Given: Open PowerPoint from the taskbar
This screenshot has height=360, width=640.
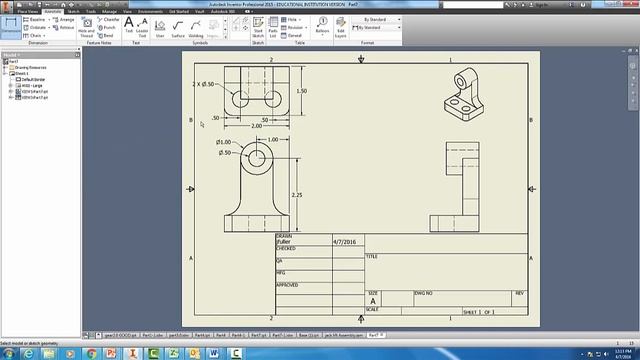Looking at the screenshot, I should click(111, 353).
